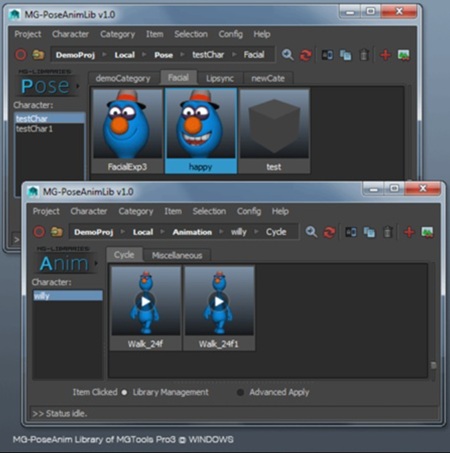Click Pose breadcrumb in path bar
Screen dimensions: 450x453
pyautogui.click(x=164, y=55)
